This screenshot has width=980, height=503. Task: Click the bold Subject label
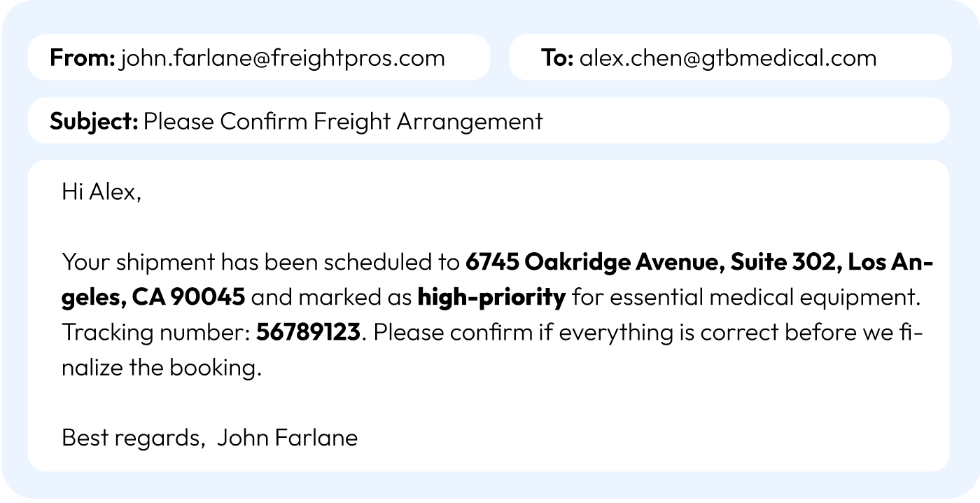(94, 121)
